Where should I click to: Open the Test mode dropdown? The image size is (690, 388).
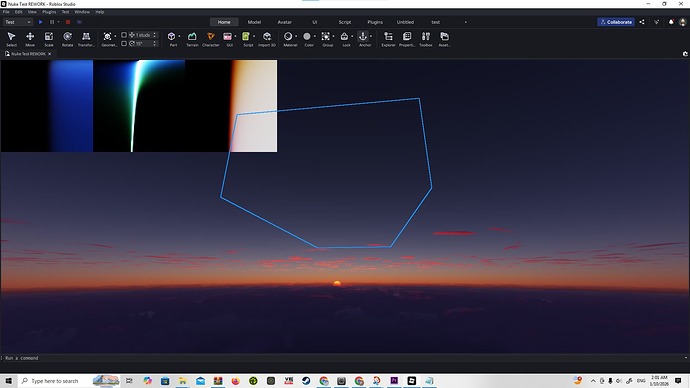coord(18,22)
